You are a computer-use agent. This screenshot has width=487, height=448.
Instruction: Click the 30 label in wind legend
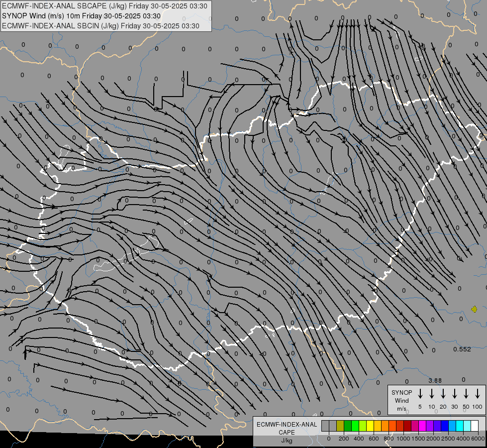coord(454,407)
